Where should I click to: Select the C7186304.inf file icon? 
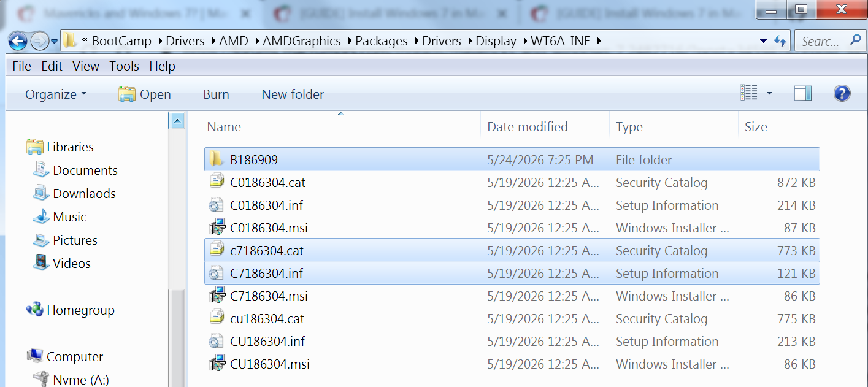(x=217, y=273)
